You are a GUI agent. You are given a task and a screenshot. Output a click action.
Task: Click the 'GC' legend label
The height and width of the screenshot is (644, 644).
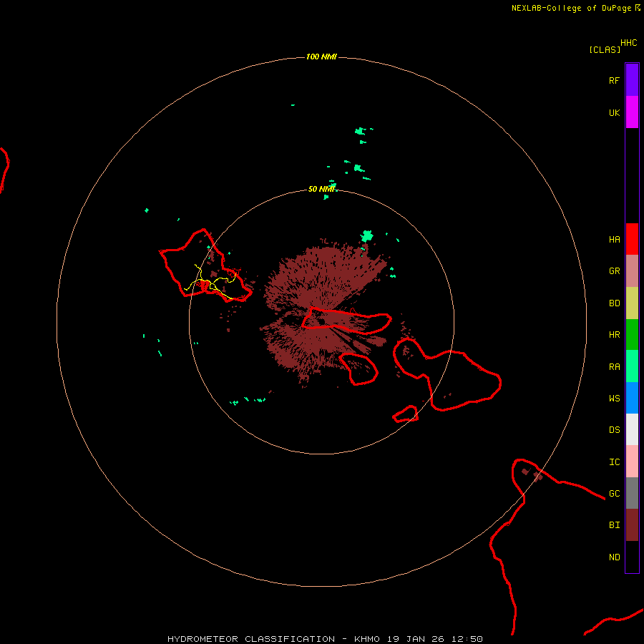614,494
